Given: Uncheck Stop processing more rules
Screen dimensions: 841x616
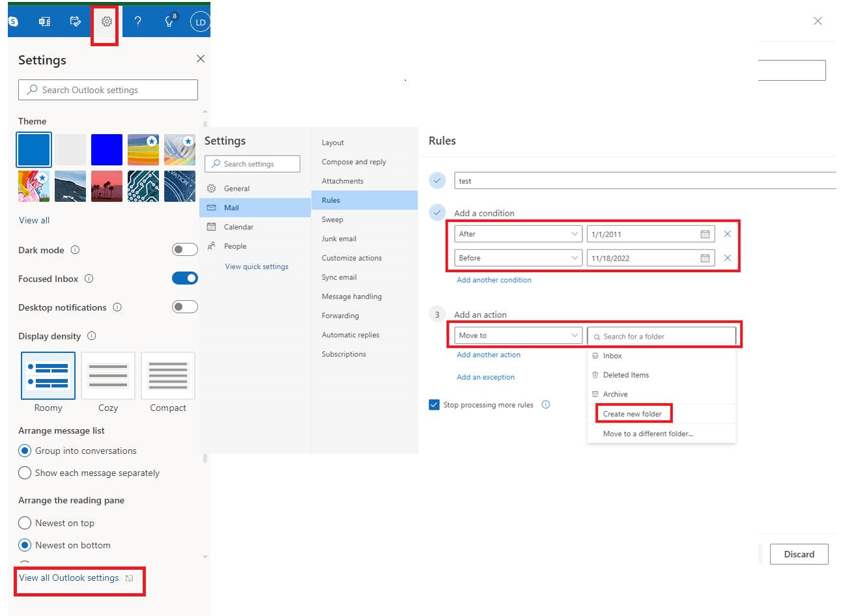Looking at the screenshot, I should point(434,404).
